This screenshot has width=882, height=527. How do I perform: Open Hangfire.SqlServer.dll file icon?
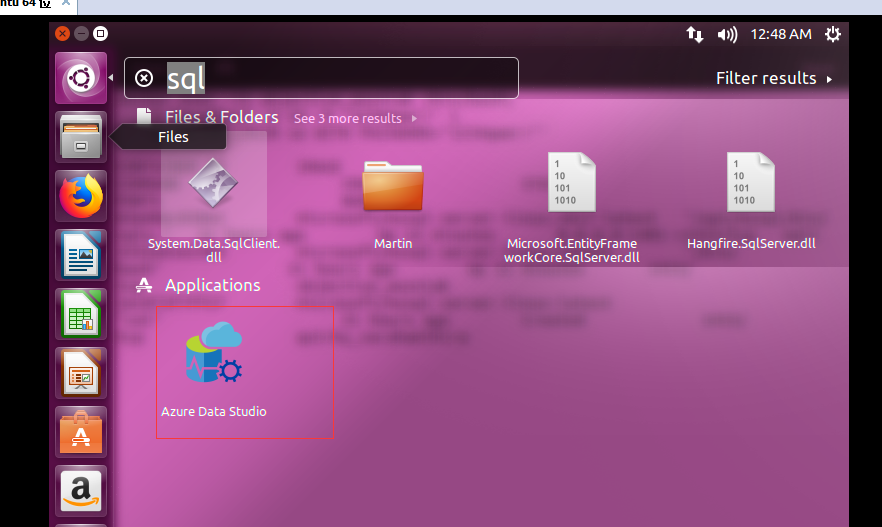[750, 182]
